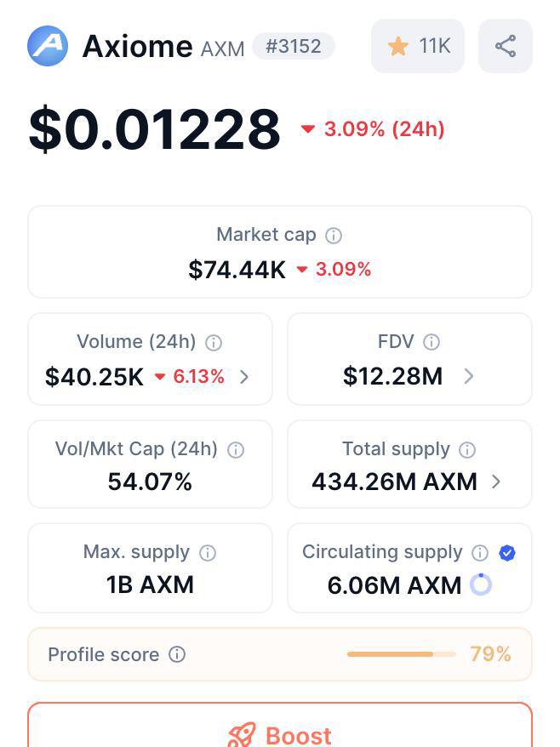Click the Profile score info icon

click(x=177, y=654)
